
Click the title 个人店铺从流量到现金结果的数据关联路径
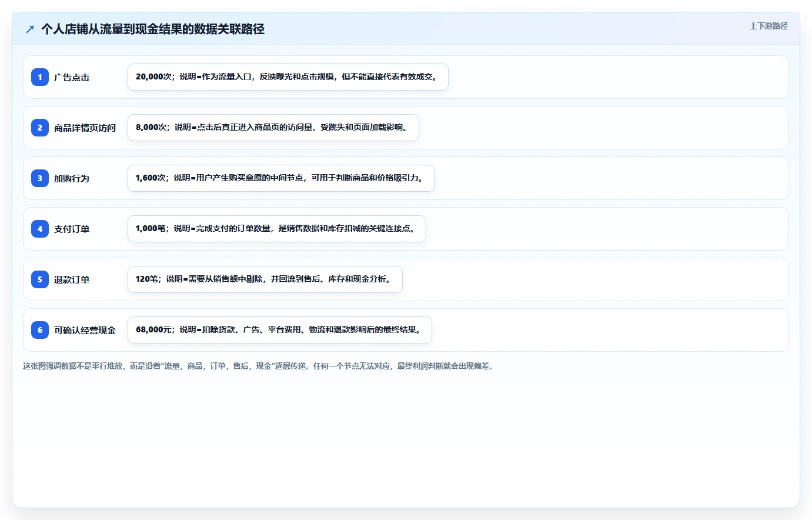153,29
